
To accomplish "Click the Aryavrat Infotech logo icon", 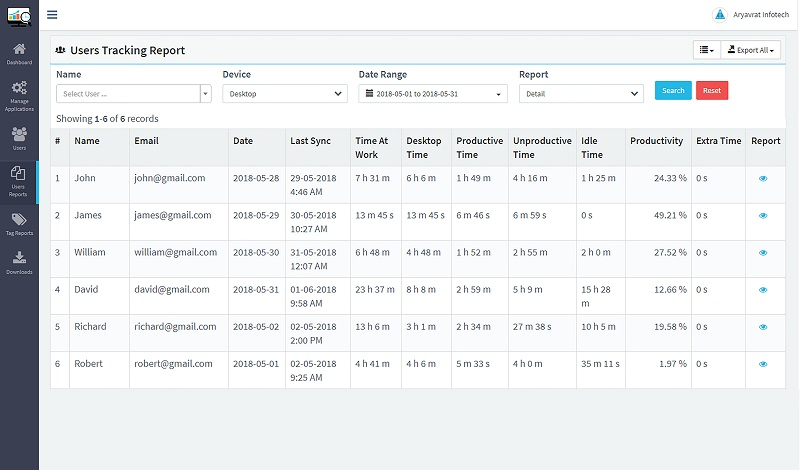I will [x=718, y=15].
